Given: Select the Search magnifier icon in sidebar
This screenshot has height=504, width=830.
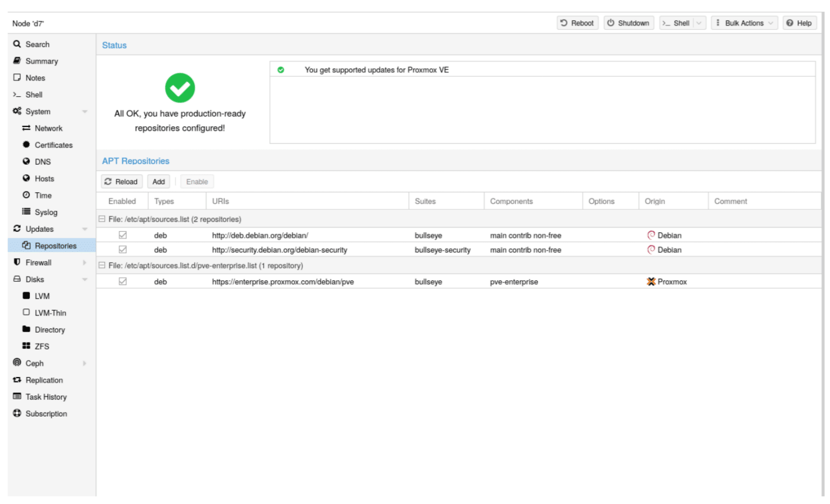Looking at the screenshot, I should coord(17,44).
